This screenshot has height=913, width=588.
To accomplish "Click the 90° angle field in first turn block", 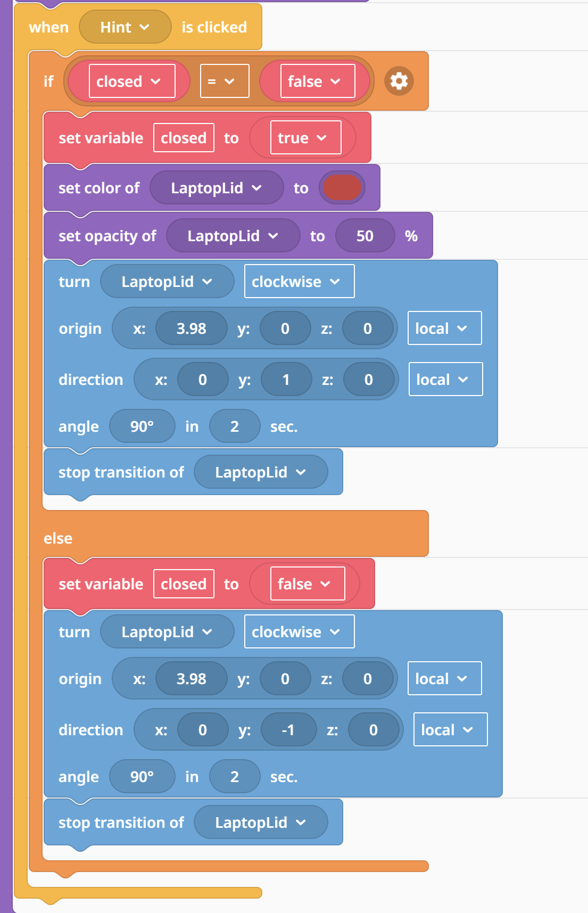I will [x=142, y=426].
